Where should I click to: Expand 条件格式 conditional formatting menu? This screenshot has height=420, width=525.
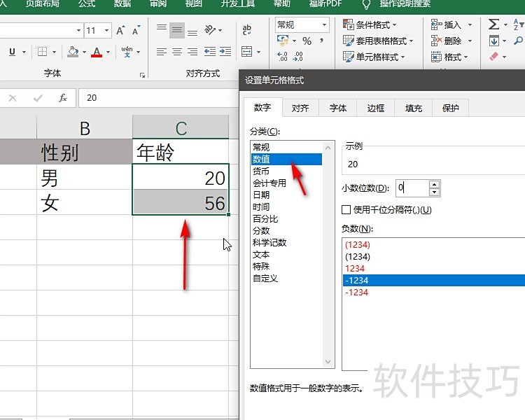point(370,24)
